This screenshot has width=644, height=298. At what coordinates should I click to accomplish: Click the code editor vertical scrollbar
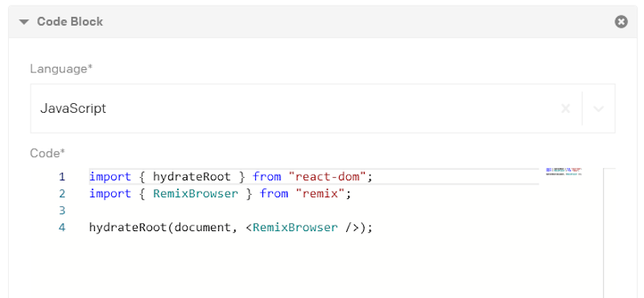609,233
